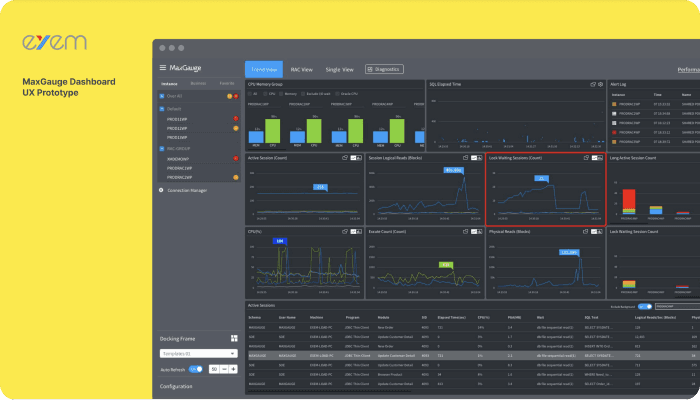
Task: Toggle the Auto Refresh switch
Action: [x=196, y=369]
